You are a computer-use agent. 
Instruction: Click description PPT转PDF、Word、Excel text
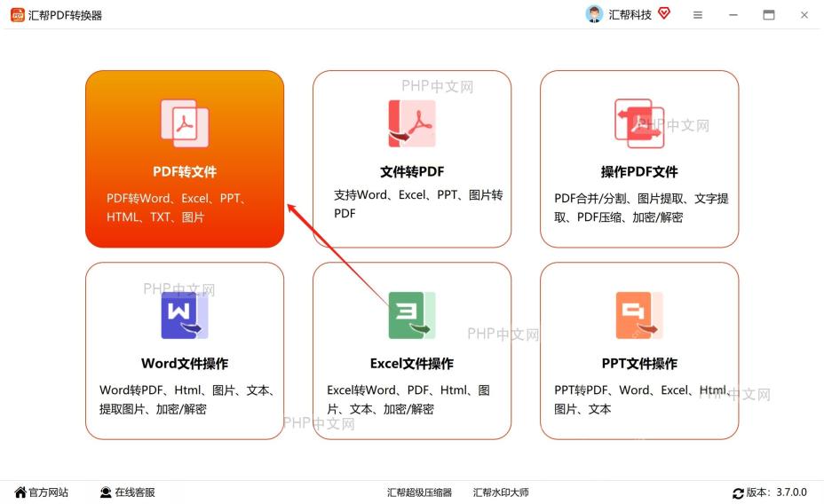(642, 399)
